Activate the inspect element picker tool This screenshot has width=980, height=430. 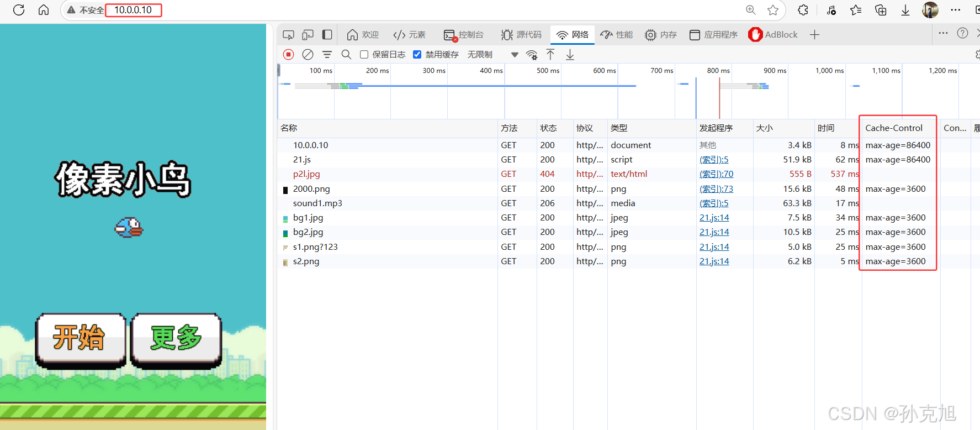click(288, 35)
